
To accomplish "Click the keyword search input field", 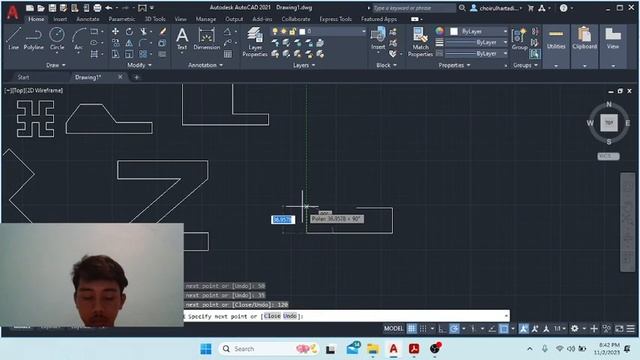I will (x=414, y=8).
